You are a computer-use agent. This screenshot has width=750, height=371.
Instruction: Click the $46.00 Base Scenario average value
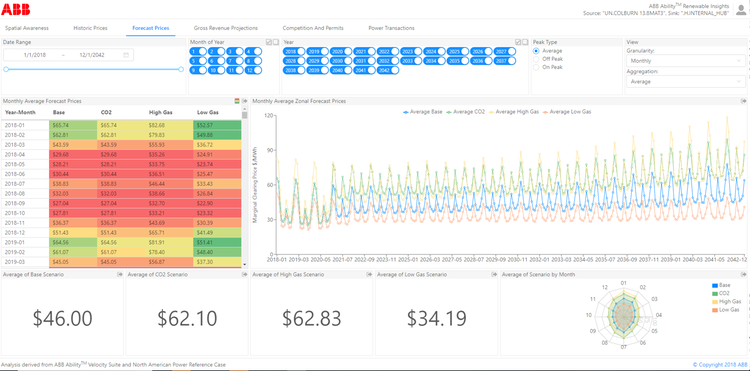pos(62,318)
